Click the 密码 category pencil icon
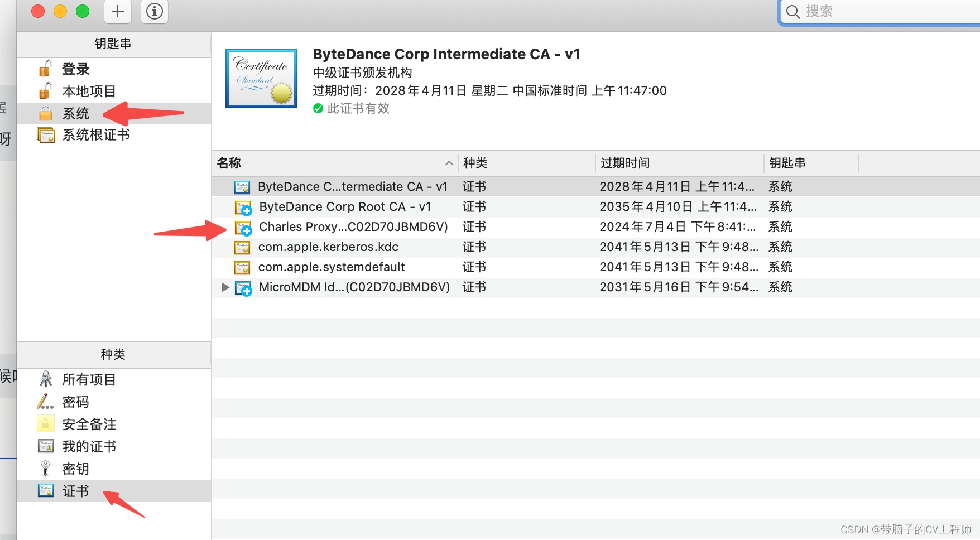The height and width of the screenshot is (540, 980). [x=46, y=402]
